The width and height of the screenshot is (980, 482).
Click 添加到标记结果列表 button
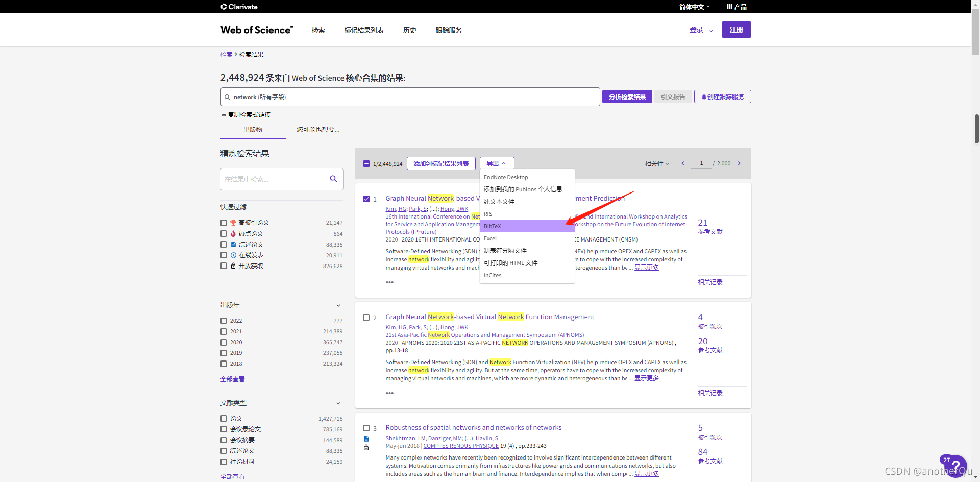point(441,163)
